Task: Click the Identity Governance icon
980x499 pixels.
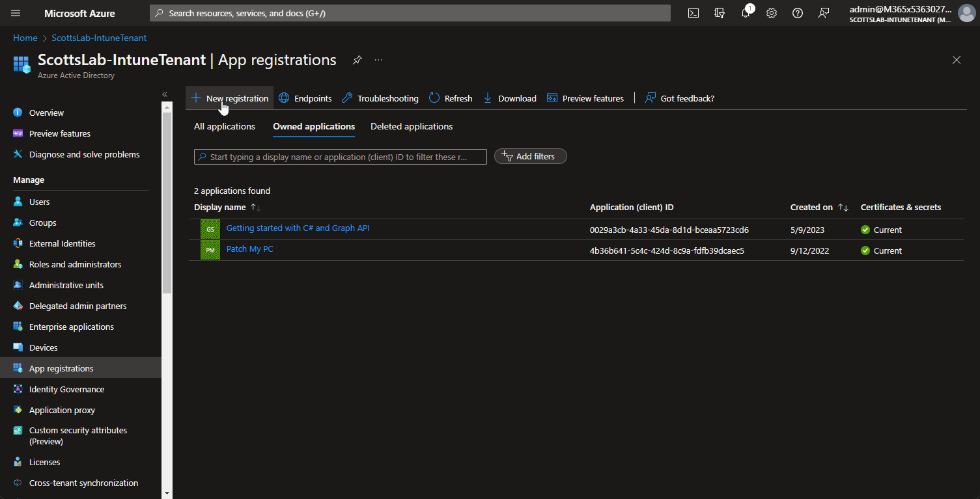Action: pyautogui.click(x=18, y=389)
